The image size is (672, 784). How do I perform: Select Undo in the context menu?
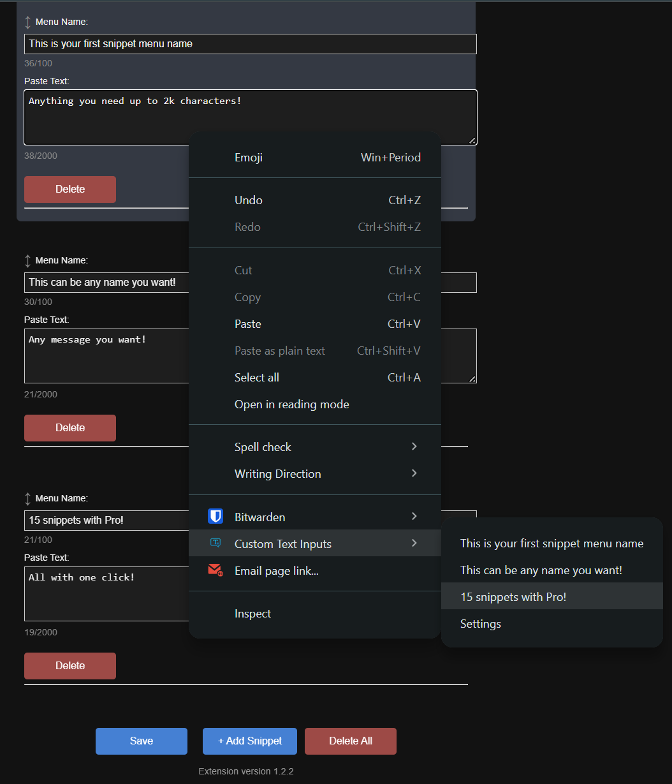coord(315,200)
